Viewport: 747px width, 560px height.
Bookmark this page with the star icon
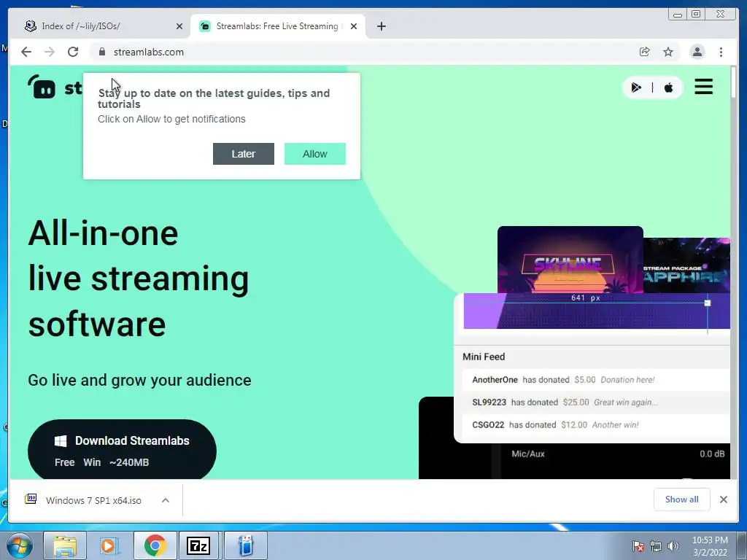[668, 52]
